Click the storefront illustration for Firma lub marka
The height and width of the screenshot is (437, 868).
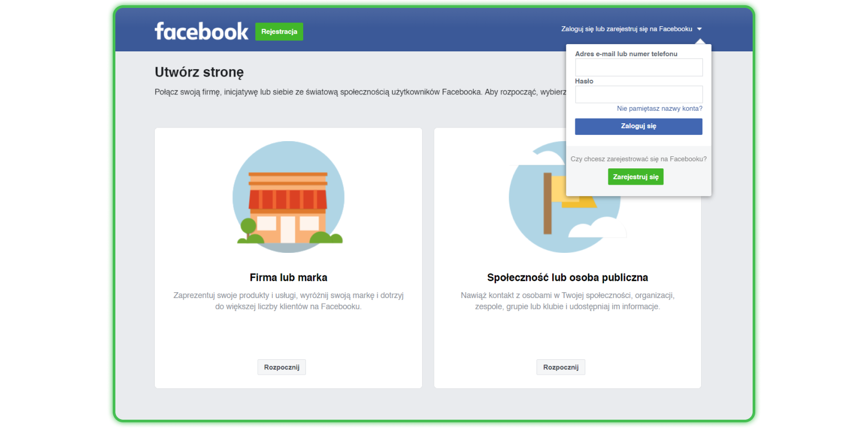click(x=288, y=197)
